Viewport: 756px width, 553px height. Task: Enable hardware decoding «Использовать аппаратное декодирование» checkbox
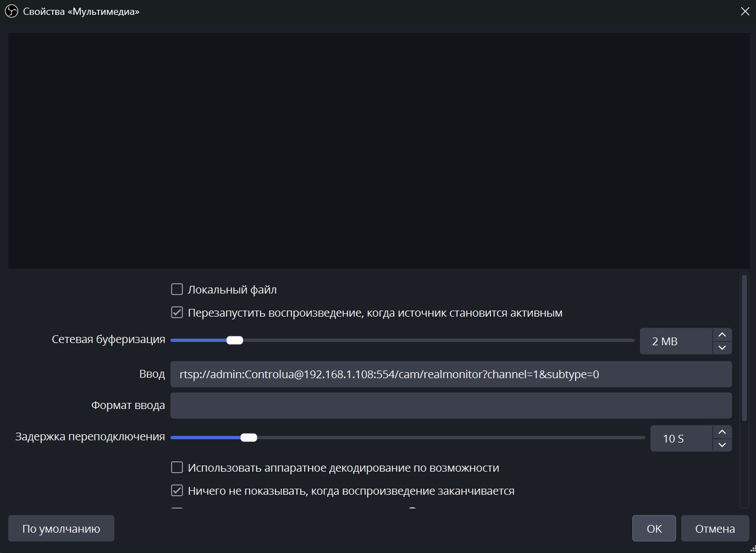(x=177, y=467)
